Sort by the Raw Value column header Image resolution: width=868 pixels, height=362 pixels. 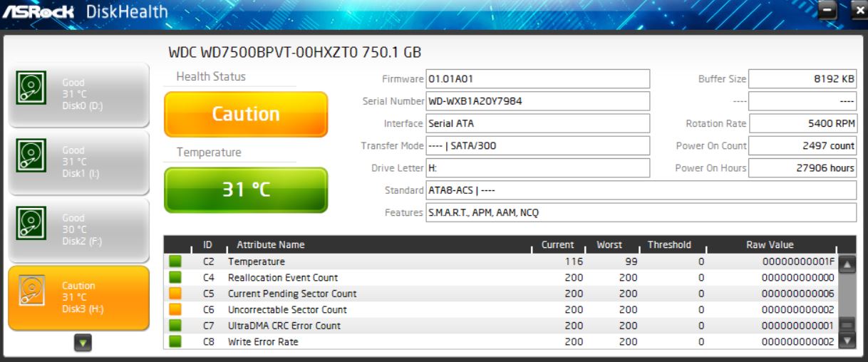coord(770,244)
